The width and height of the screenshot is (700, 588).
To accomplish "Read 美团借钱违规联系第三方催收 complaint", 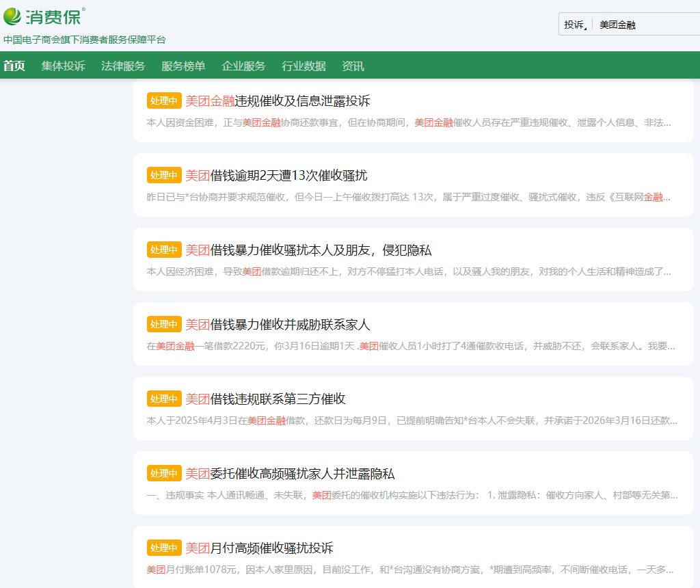I will click(265, 399).
